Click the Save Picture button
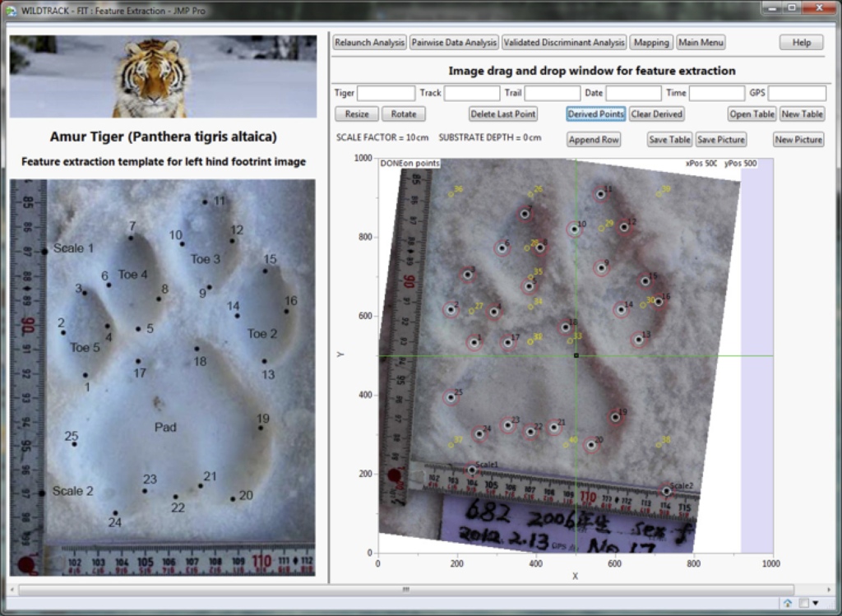The image size is (842, 616). point(720,140)
